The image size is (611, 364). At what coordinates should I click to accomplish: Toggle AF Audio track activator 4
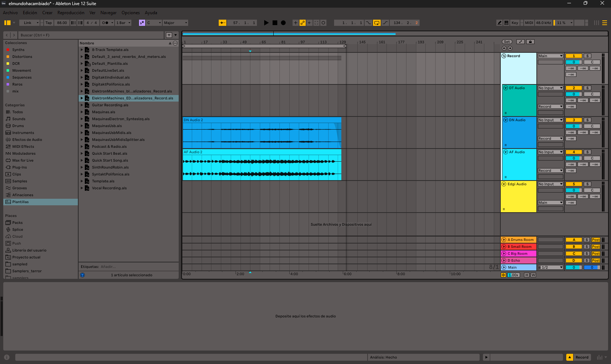click(574, 152)
